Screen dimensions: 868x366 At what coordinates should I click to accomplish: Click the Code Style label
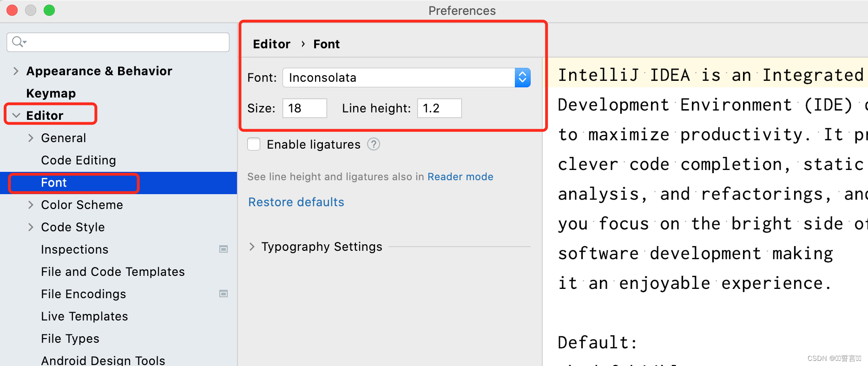click(x=73, y=227)
